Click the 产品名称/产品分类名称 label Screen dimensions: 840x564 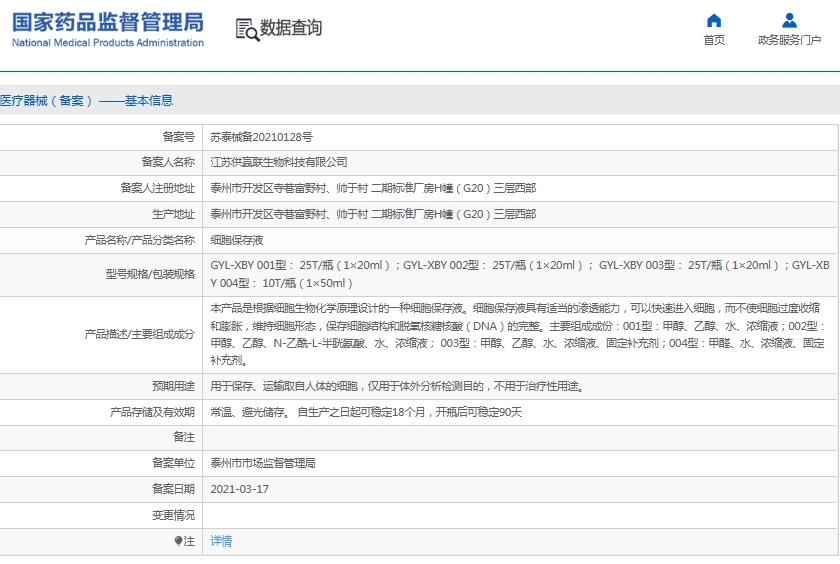[139, 240]
